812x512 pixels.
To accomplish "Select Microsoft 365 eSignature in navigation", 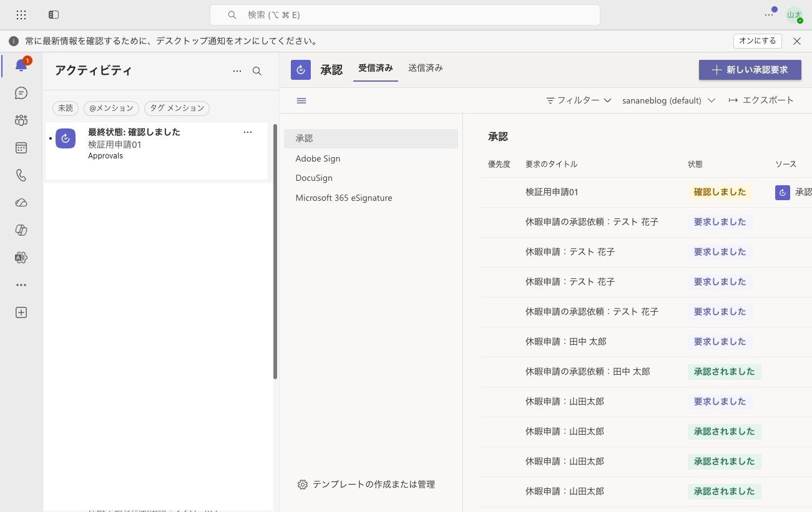I will pyautogui.click(x=371, y=198).
